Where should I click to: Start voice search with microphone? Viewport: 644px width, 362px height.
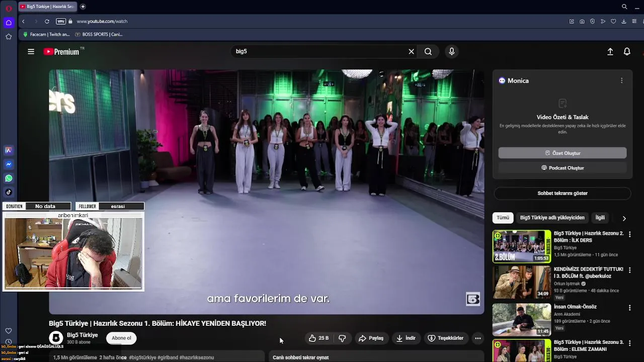(x=452, y=51)
